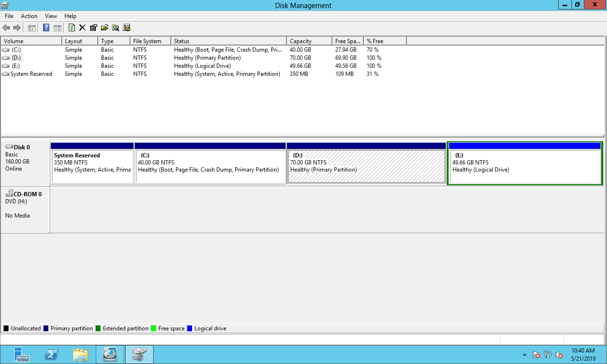Click the magnifier search toolbar icon
The height and width of the screenshot is (364, 607).
(115, 28)
